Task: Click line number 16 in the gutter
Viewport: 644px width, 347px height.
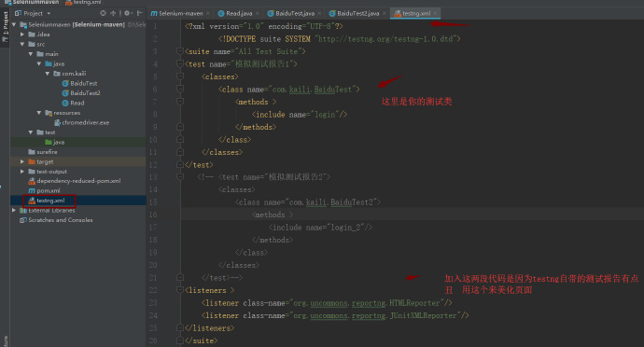Action: 153,215
